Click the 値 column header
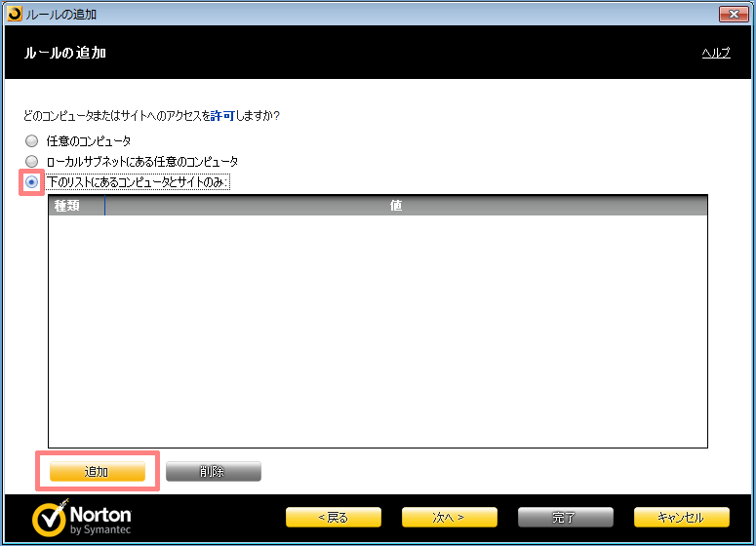This screenshot has width=756, height=546. tap(396, 206)
